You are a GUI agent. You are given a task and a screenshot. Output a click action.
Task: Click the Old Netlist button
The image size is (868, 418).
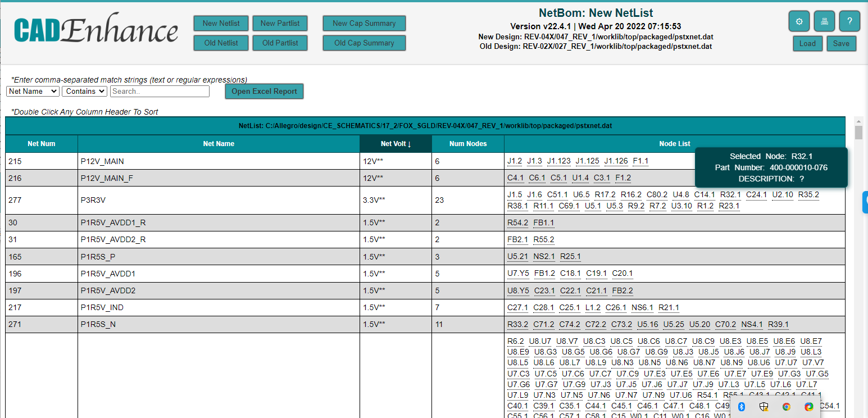pyautogui.click(x=221, y=43)
